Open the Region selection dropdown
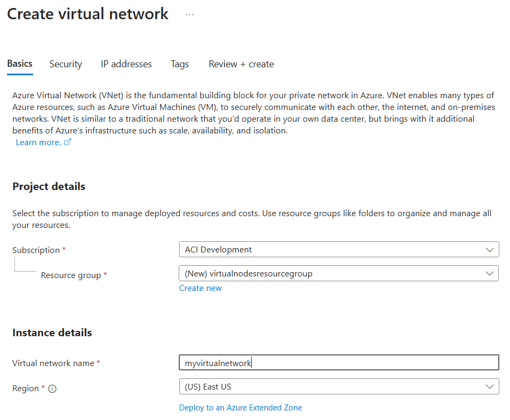Viewport: 510px width, 420px height. (x=339, y=386)
